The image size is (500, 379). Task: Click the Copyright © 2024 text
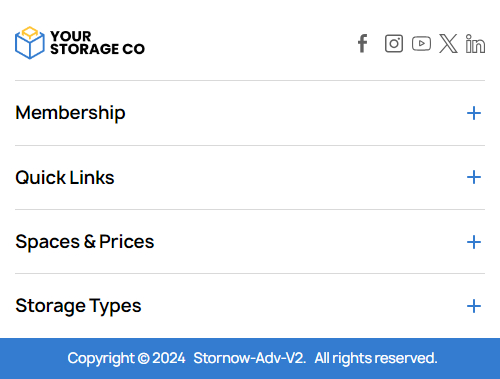(126, 358)
